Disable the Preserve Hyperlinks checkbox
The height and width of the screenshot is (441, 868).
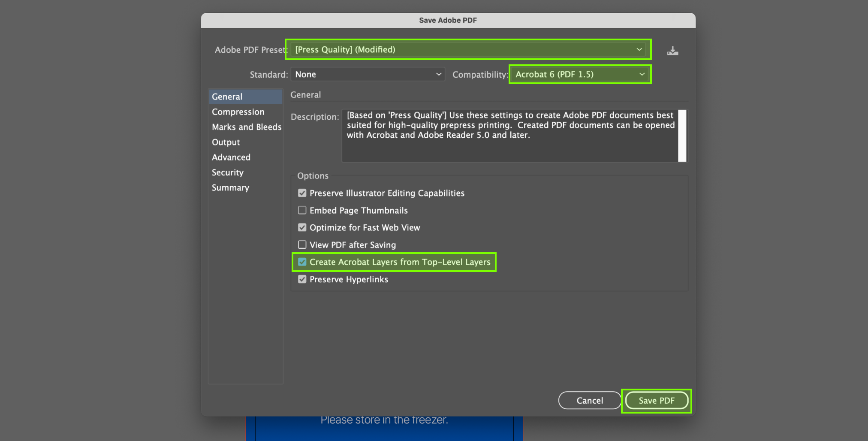click(302, 279)
